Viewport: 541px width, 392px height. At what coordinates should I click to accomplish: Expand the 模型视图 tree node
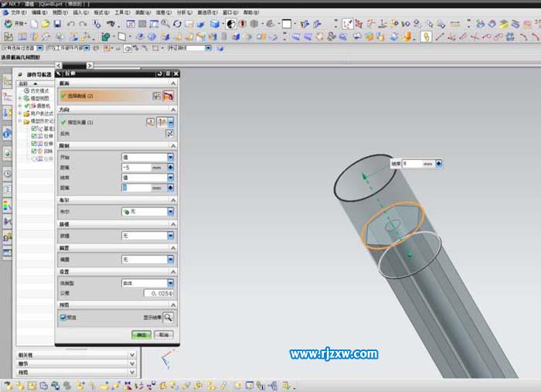coord(21,98)
